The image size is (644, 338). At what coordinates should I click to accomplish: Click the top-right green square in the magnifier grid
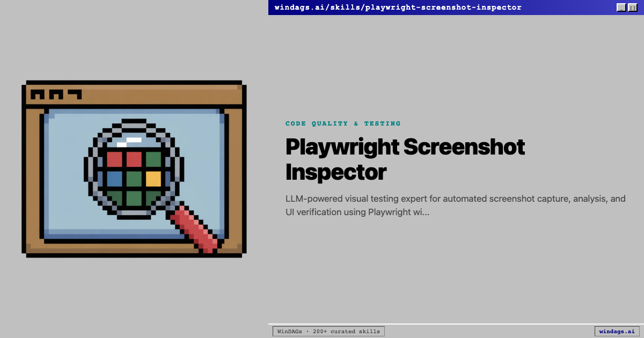point(153,159)
